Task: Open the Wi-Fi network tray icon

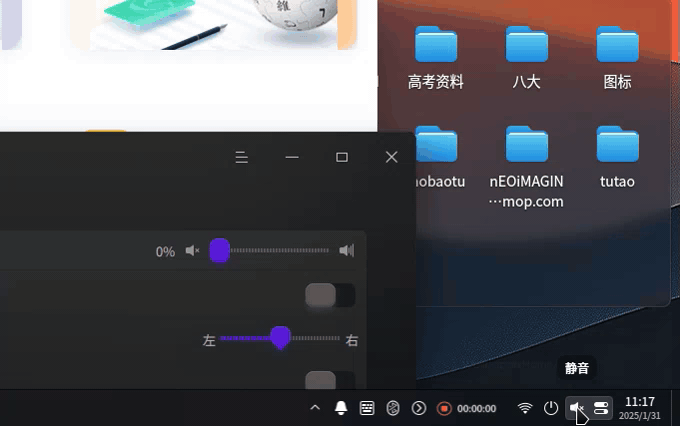Action: [x=525, y=408]
